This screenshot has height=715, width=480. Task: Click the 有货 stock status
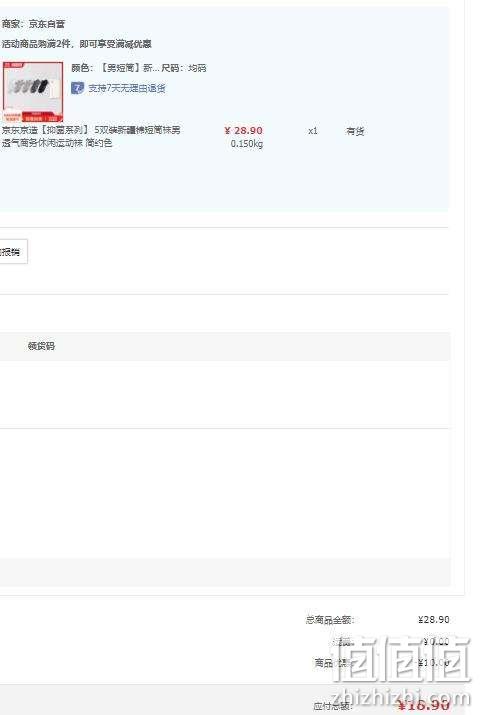(355, 131)
